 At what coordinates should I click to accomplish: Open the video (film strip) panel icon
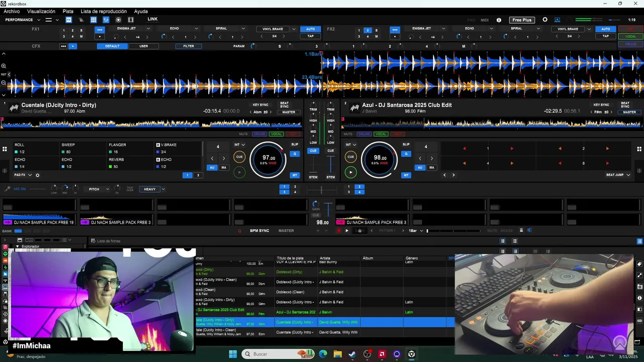[x=131, y=20]
